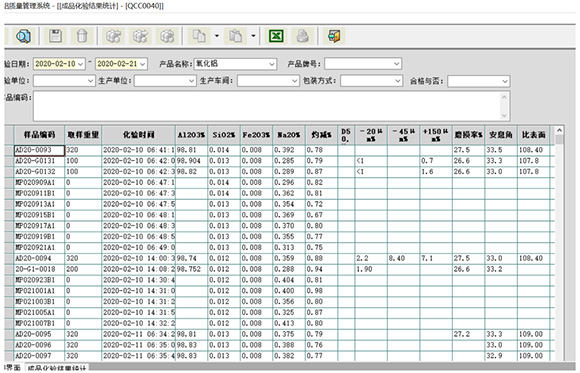Screen dimensions: 580x373
Task: Click the first grey cubes toolbar icon
Action: (114, 36)
